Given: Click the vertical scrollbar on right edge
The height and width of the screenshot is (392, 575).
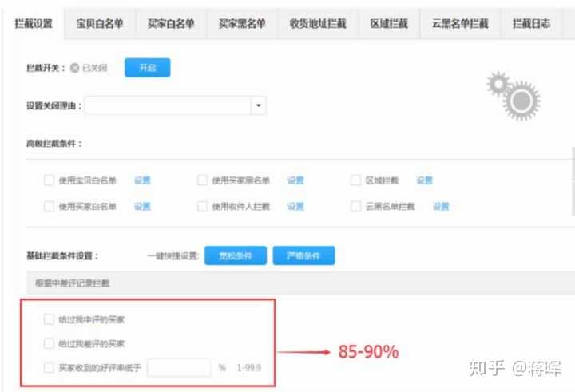Looking at the screenshot, I should pos(573,181).
